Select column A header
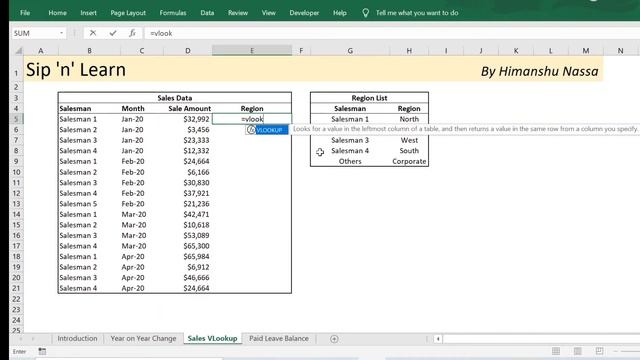This screenshot has width=640, height=360. pyautogui.click(x=40, y=51)
